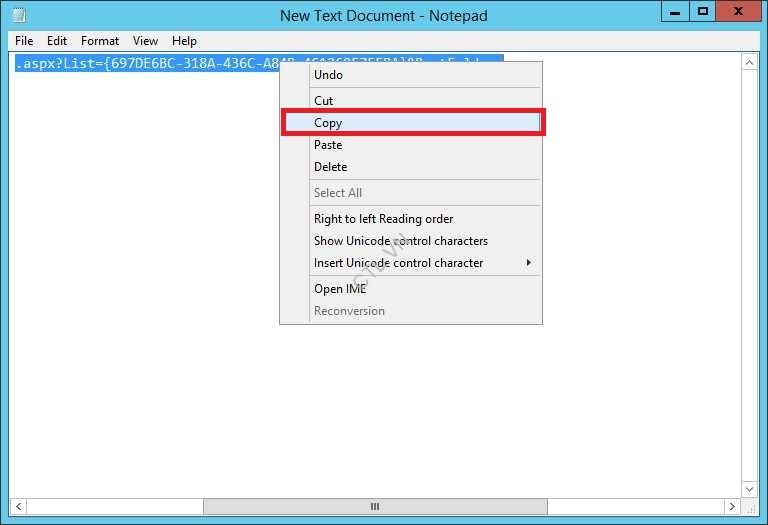The image size is (768, 525).
Task: Open the Format menu
Action: coord(100,41)
